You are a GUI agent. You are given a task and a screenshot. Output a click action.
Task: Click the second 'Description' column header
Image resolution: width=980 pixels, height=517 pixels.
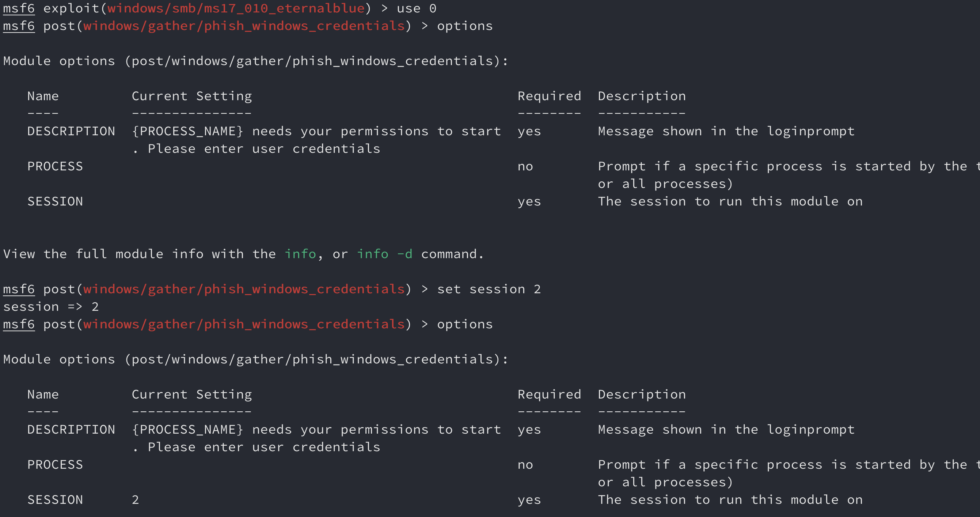tap(642, 395)
